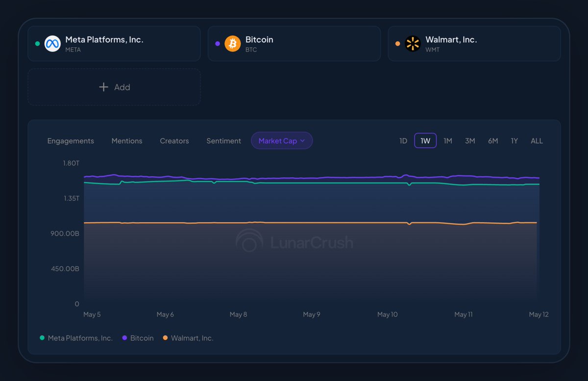Screen dimensions: 588x381
Task: Switch to the Engagements tab
Action: (x=71, y=141)
